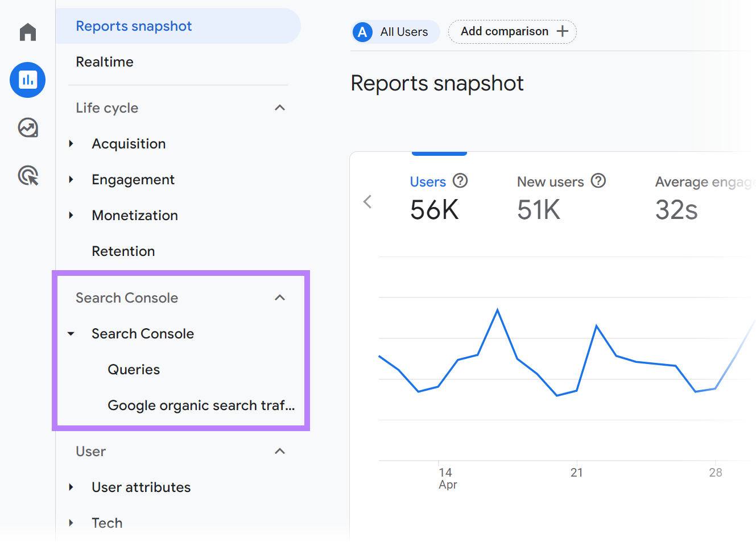Expand the Acquisition report group
The image size is (756, 546).
[71, 144]
